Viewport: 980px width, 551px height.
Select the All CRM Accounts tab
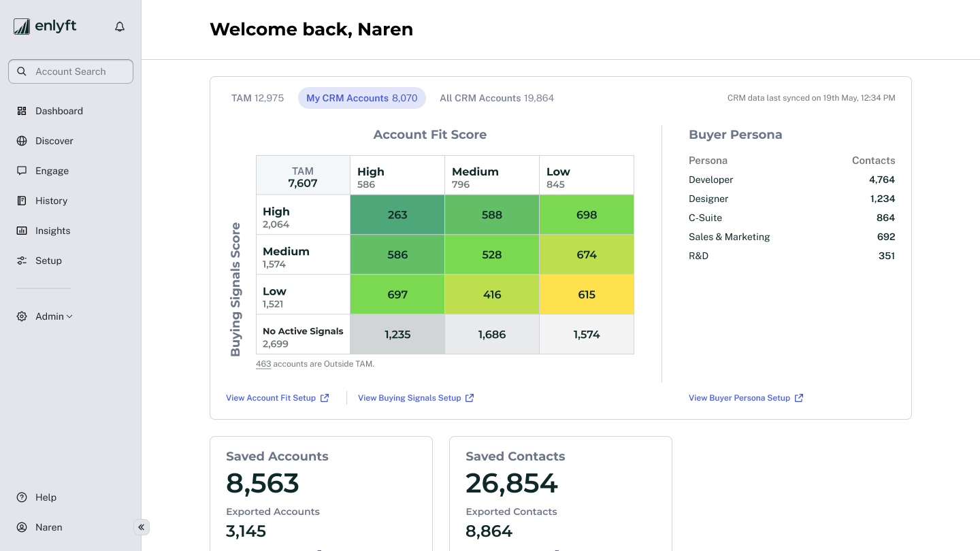496,98
